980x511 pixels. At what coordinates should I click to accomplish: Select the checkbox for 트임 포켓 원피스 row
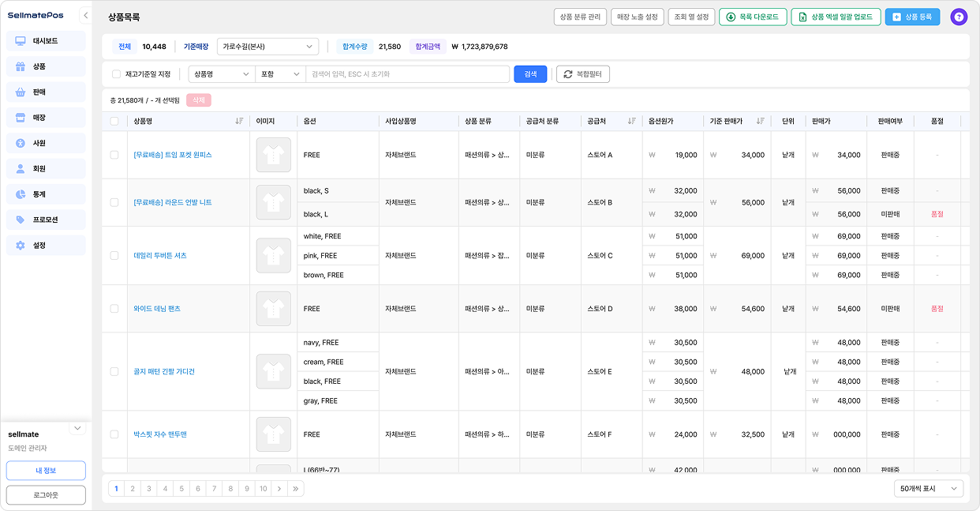pos(114,155)
